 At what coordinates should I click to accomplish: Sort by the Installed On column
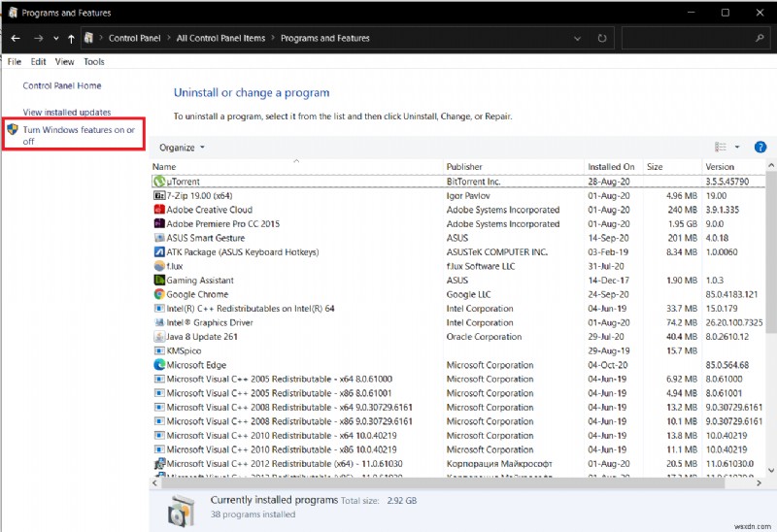pyautogui.click(x=611, y=167)
